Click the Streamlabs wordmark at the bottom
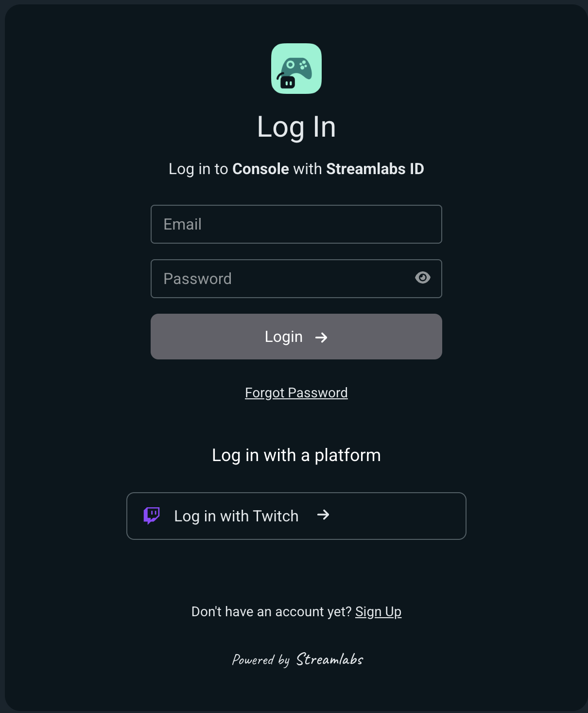This screenshot has height=713, width=588. pyautogui.click(x=329, y=660)
